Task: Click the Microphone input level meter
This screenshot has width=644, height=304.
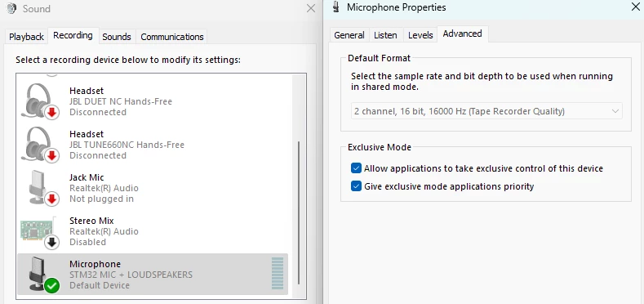Action: (278, 274)
